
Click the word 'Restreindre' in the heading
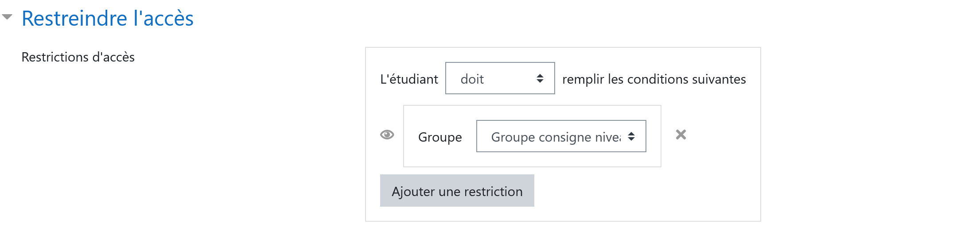(x=74, y=19)
